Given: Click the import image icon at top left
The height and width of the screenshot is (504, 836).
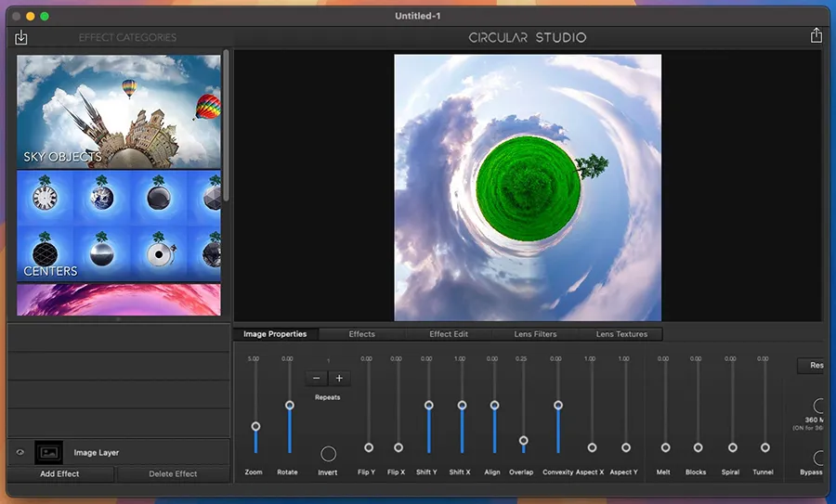Looking at the screenshot, I should click(21, 37).
